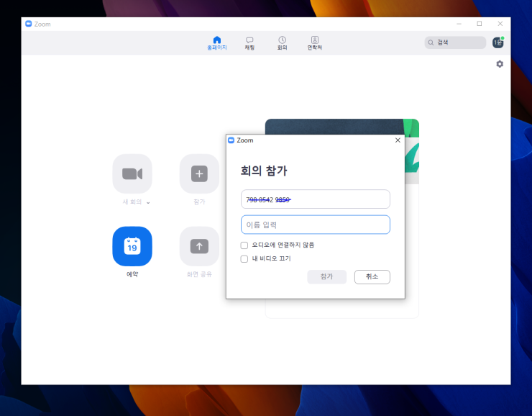This screenshot has height=416, width=532.
Task: Click the 참가 plus join icon
Action: click(x=199, y=173)
